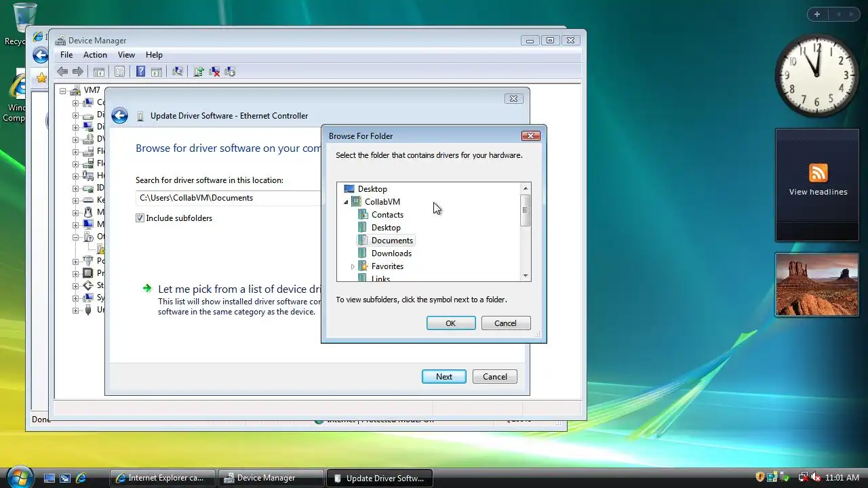Click Disable toolbar icon with down arrow
Viewport: 868px width, 488px height.
coord(230,71)
